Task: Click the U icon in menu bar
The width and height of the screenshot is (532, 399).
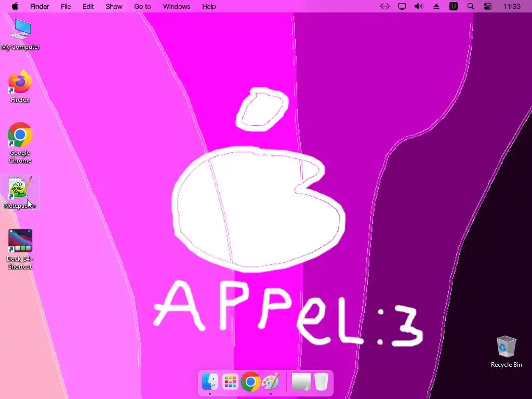Action: tap(453, 6)
